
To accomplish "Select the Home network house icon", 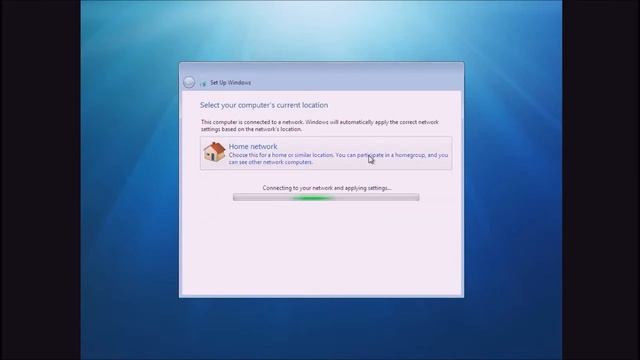I will click(x=214, y=152).
